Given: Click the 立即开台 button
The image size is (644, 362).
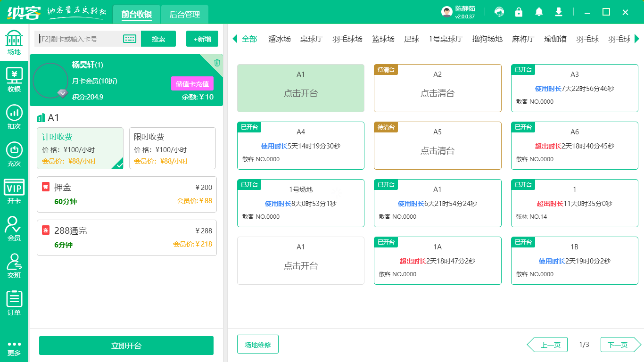Looking at the screenshot, I should tap(126, 346).
